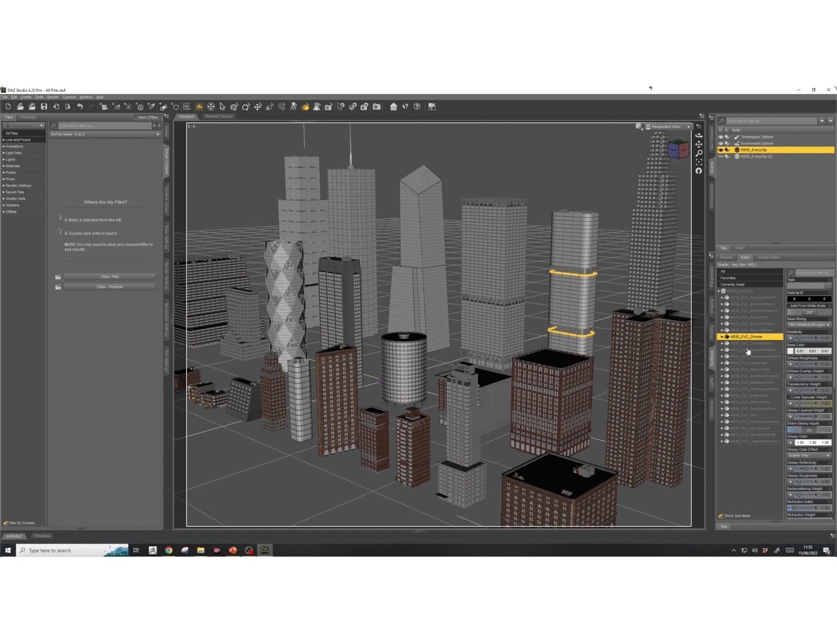Switch to the Shader Baker tab
Image resolution: width=837 pixels, height=644 pixels.
pos(769,258)
